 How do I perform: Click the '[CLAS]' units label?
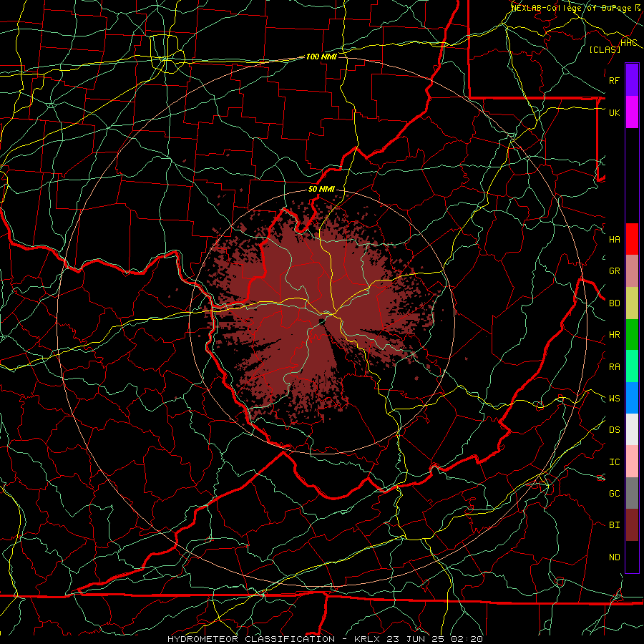point(605,49)
